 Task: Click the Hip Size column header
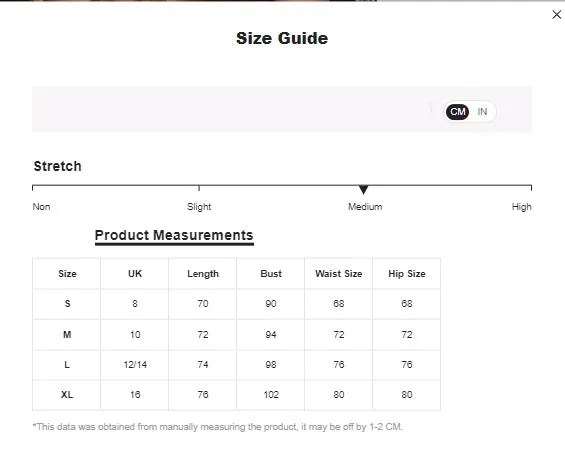[x=407, y=274]
